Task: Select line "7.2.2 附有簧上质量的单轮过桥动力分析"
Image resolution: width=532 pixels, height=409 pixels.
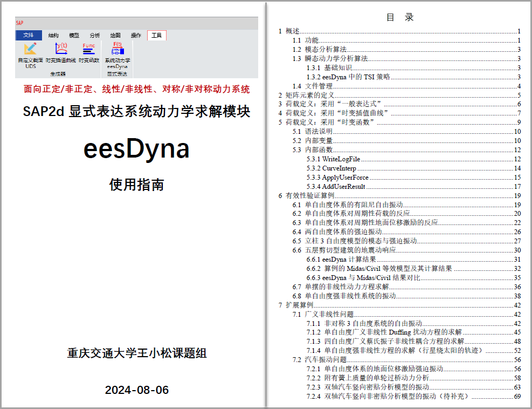Action: pyautogui.click(x=414, y=378)
